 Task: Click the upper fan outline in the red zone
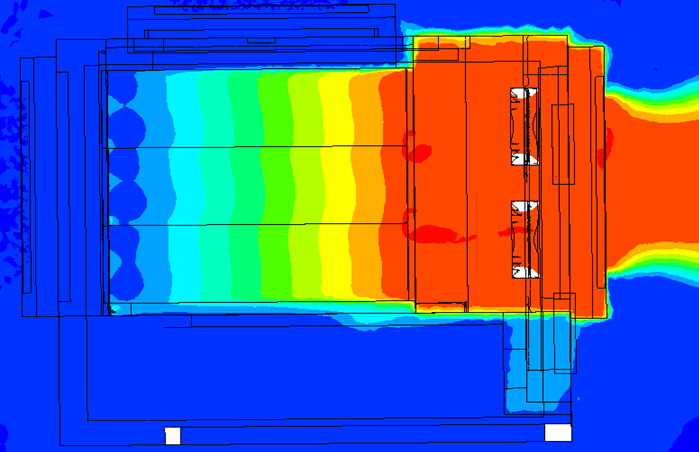point(525,127)
